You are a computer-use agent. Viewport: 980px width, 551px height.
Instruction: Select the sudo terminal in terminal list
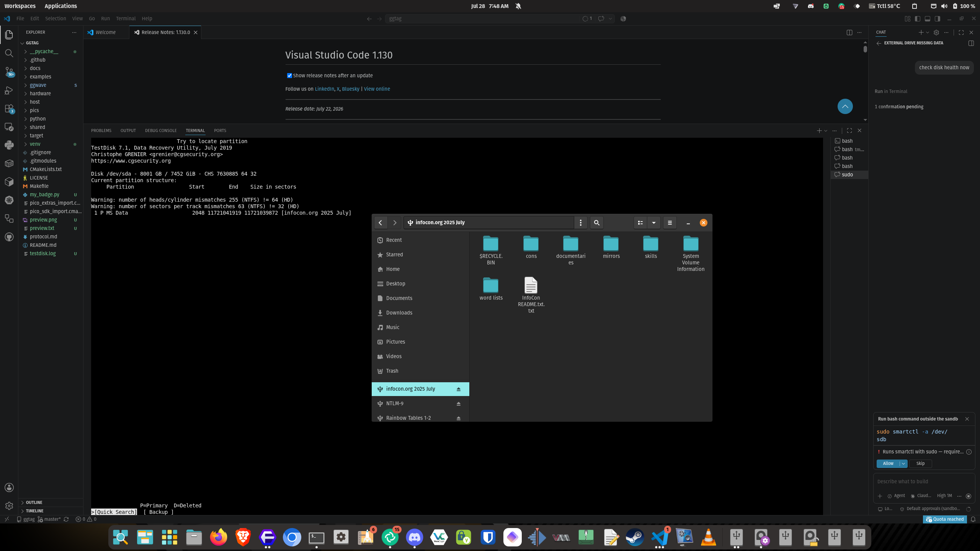[849, 175]
